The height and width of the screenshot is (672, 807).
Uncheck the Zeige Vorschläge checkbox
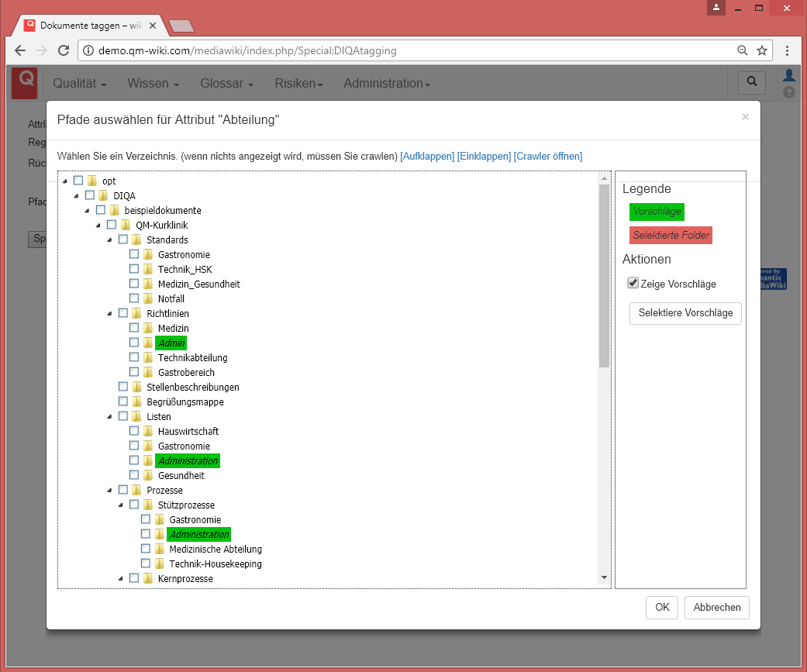(x=633, y=284)
